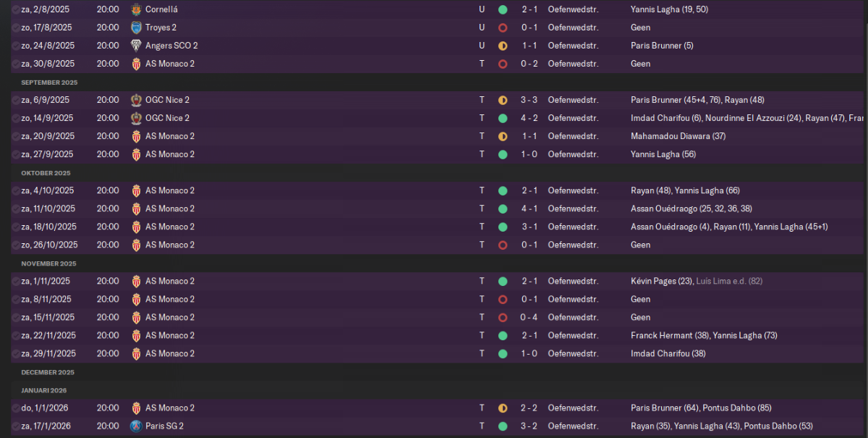This screenshot has width=868, height=438.
Task: Toggle check mark beside za, 2/8/2025
Action: tap(16, 9)
